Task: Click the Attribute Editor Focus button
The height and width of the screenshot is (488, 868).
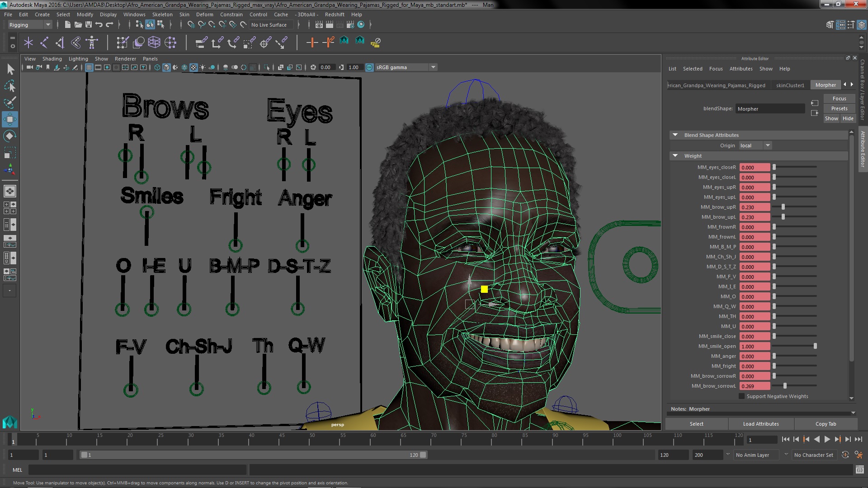Action: click(x=839, y=99)
